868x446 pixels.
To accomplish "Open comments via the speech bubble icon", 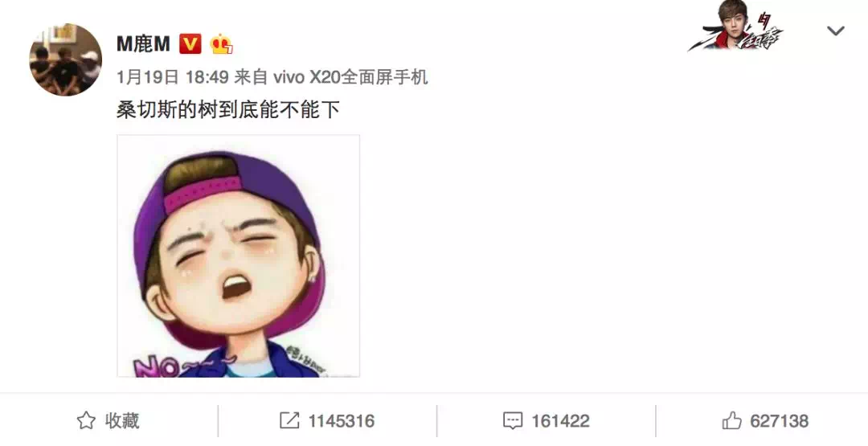I will point(513,420).
